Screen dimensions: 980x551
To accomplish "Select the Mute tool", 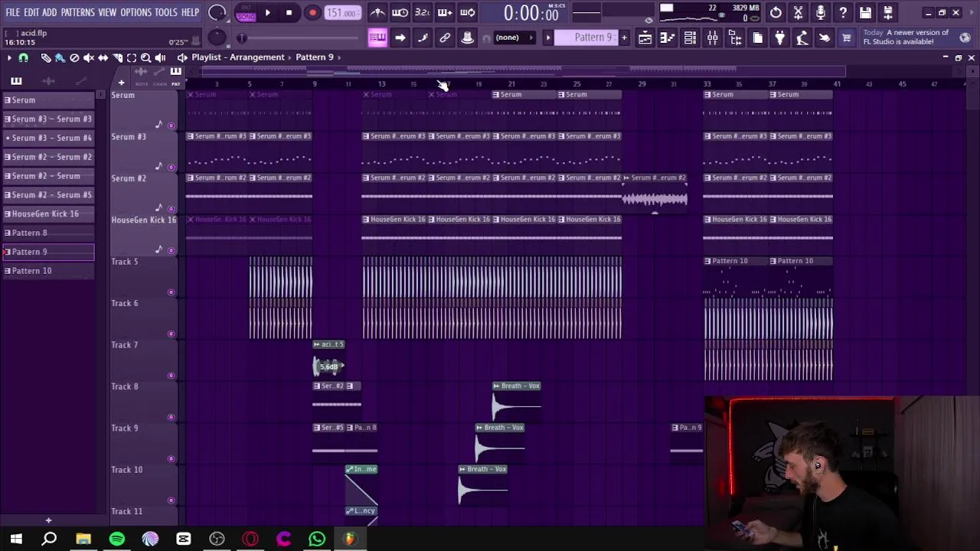I will click(x=89, y=57).
